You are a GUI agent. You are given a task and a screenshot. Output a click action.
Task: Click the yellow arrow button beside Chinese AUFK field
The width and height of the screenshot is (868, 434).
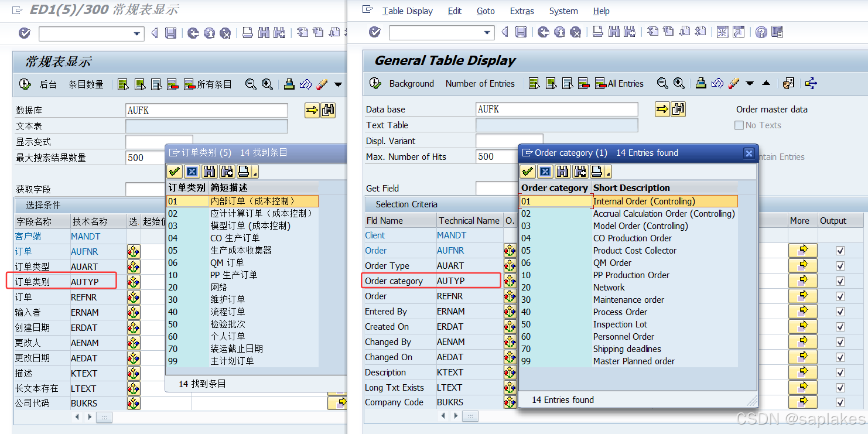[x=312, y=110]
